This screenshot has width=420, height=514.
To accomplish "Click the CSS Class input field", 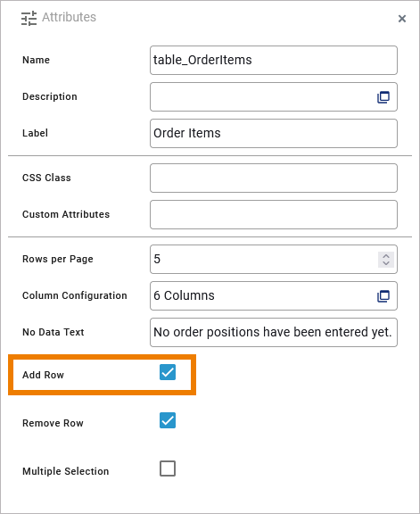I will point(274,178).
